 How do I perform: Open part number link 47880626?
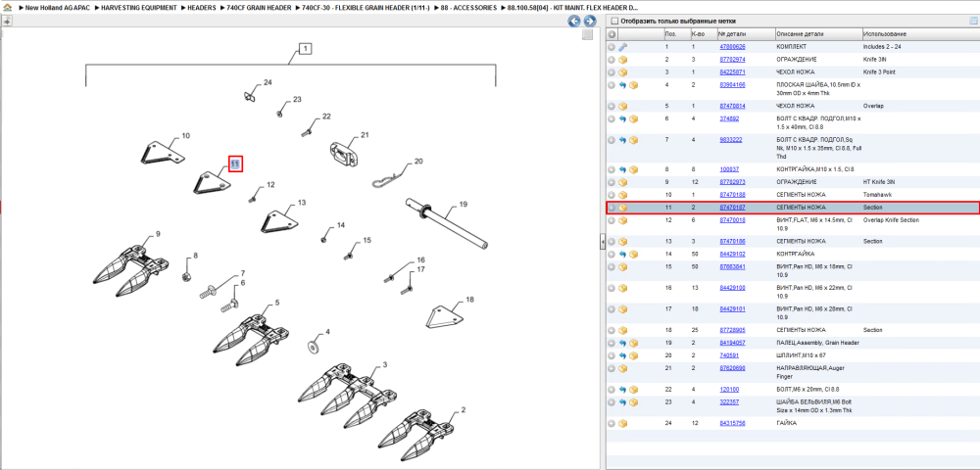[732, 47]
